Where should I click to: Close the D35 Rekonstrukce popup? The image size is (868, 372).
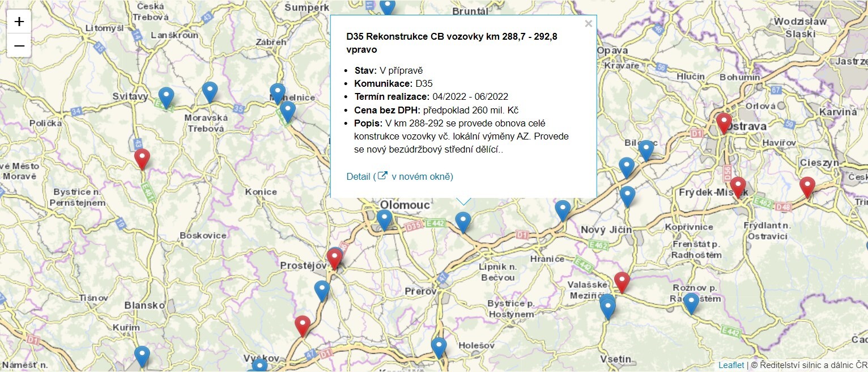588,24
